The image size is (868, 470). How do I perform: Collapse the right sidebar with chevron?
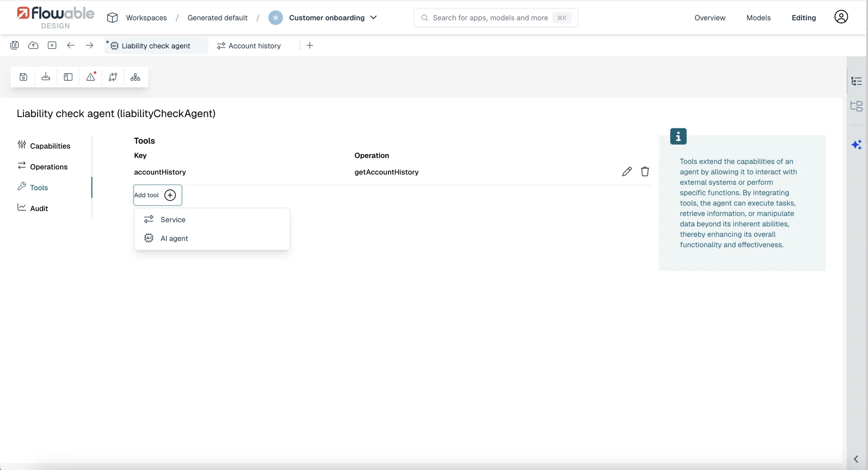[856, 459]
